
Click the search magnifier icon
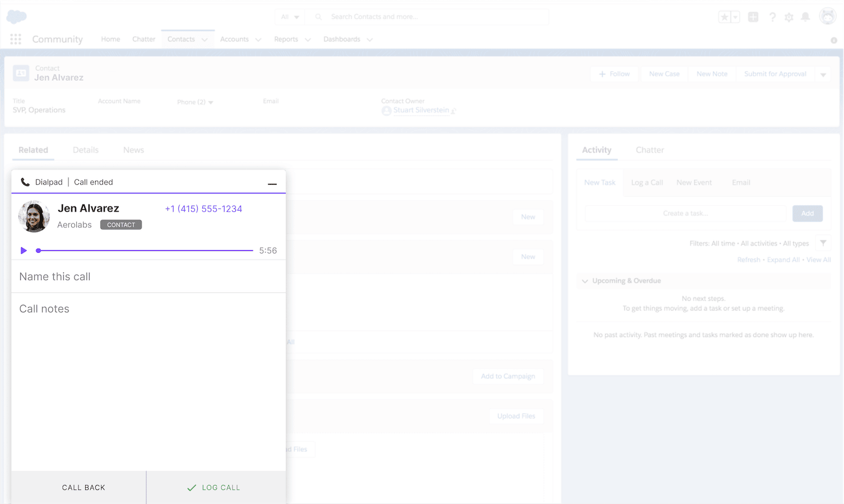tap(318, 17)
